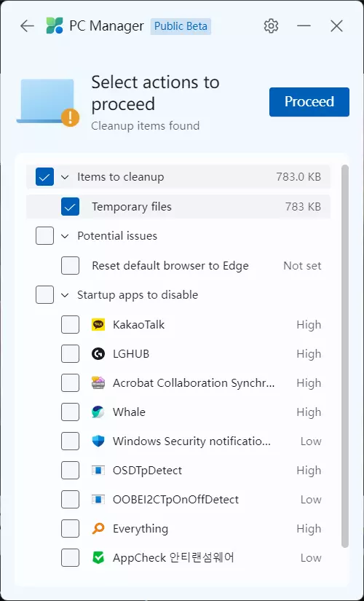The image size is (364, 601).
Task: Click the Public Beta badge
Action: (x=181, y=26)
